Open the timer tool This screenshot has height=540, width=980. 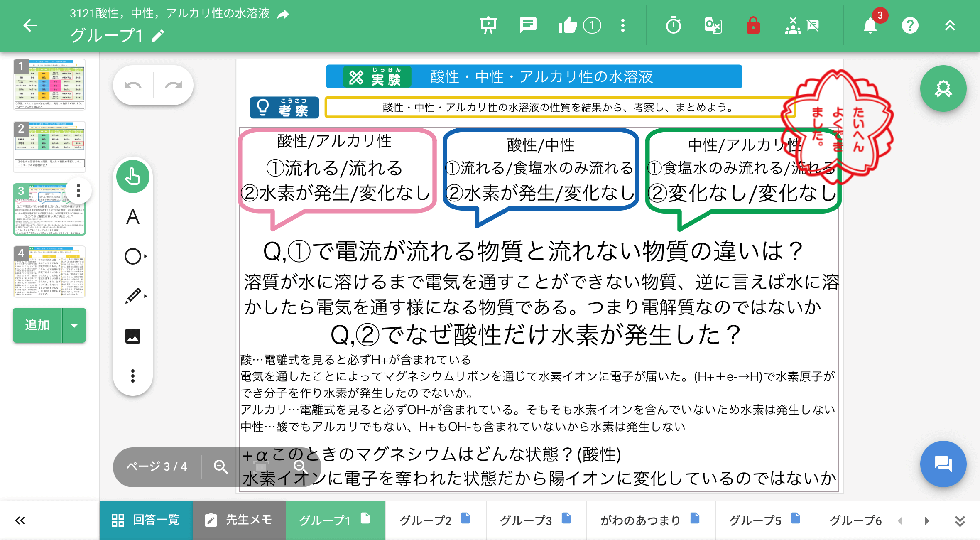(x=673, y=26)
